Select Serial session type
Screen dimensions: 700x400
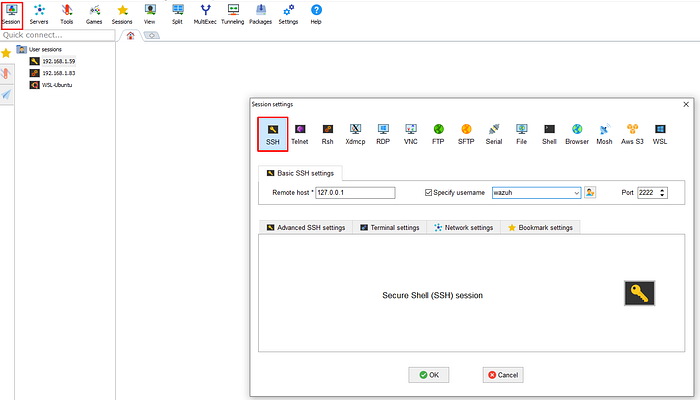pyautogui.click(x=494, y=134)
